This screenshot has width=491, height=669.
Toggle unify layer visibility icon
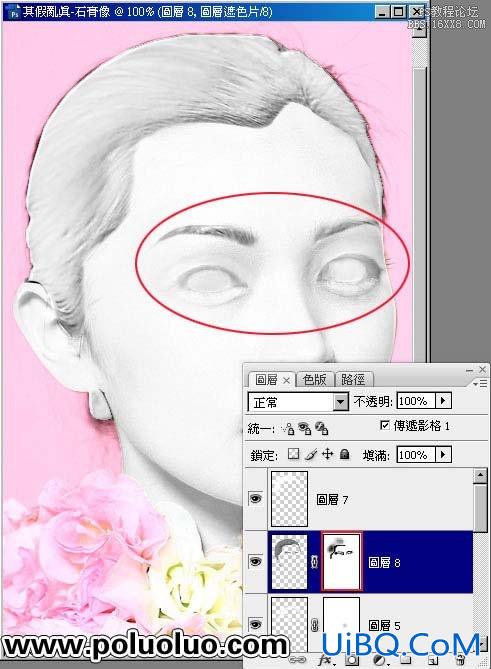pos(304,428)
